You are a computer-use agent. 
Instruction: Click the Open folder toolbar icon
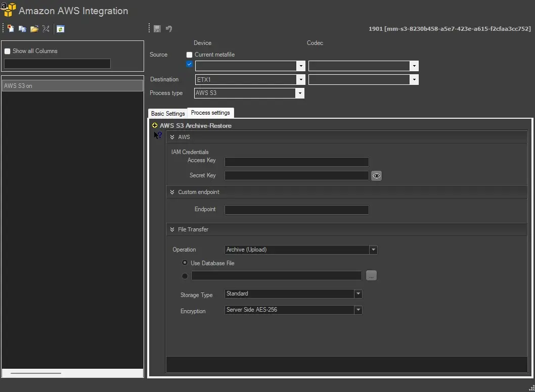click(x=34, y=29)
